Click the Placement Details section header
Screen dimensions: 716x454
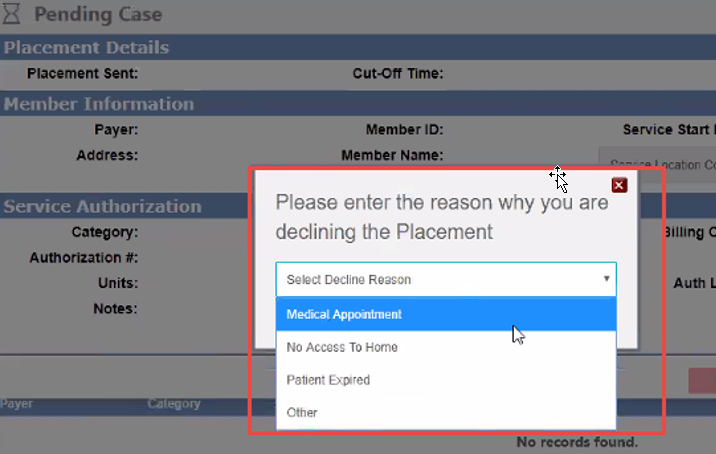(86, 48)
